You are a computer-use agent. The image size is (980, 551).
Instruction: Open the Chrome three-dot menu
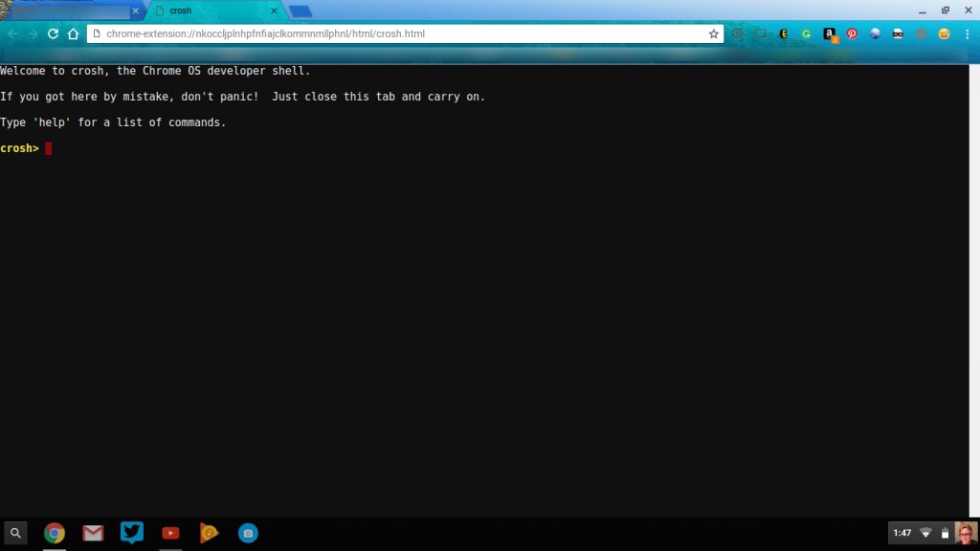coord(967,33)
